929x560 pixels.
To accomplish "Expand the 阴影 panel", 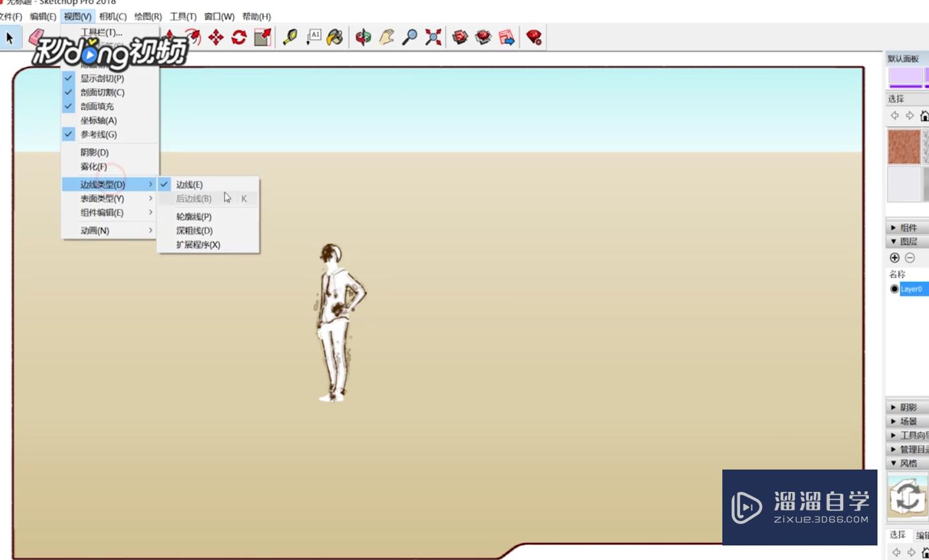I will (x=907, y=407).
